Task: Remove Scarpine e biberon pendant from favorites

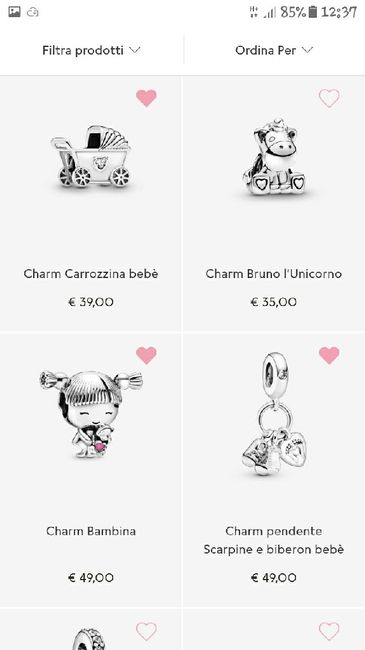Action: (x=329, y=355)
